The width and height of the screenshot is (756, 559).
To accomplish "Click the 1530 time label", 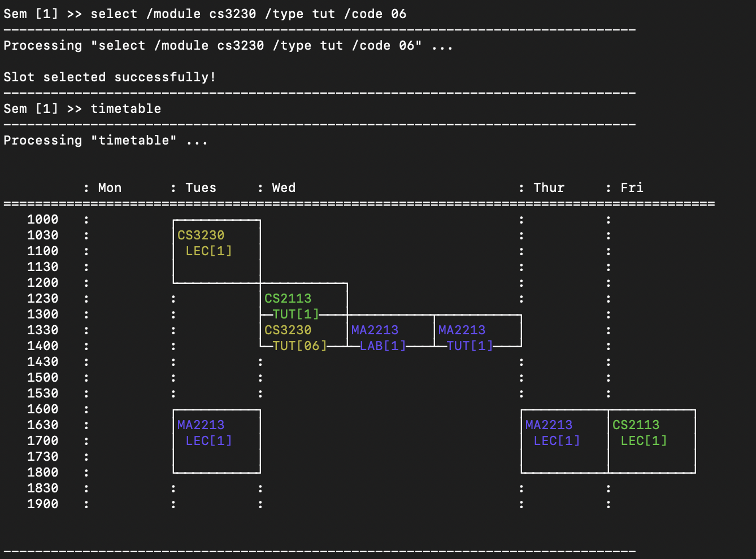I will pyautogui.click(x=43, y=394).
